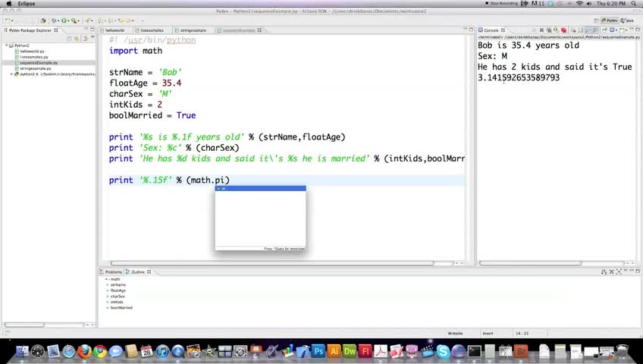
Task: Open the Run configurations dropdown arrow
Action: click(68, 21)
